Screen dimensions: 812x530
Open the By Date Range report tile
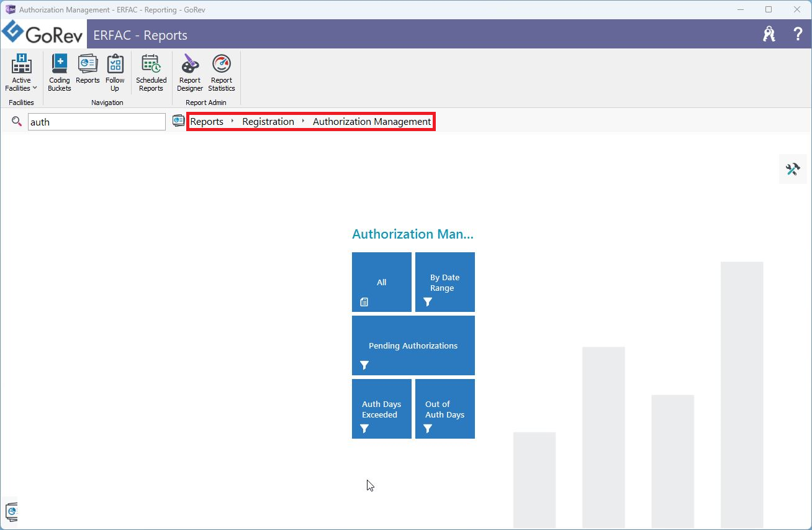point(445,282)
